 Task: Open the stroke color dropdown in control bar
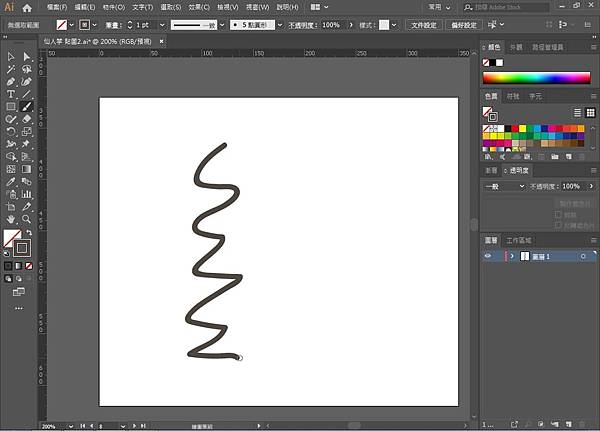point(95,25)
